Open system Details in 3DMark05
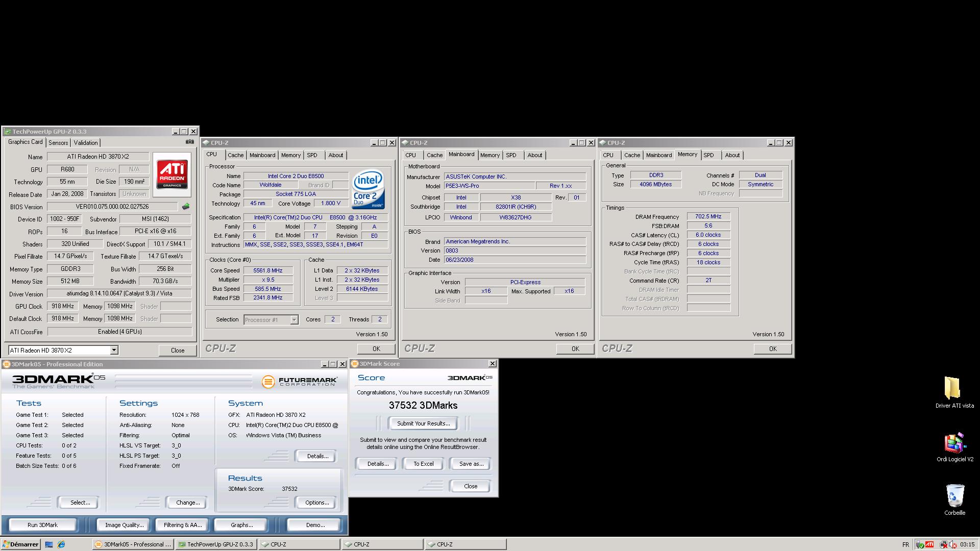 (317, 456)
